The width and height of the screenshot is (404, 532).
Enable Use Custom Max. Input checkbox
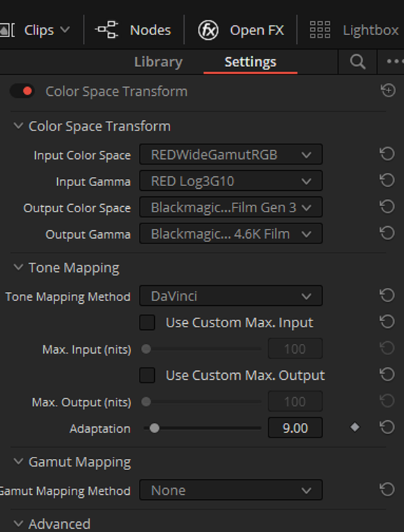pos(147,323)
